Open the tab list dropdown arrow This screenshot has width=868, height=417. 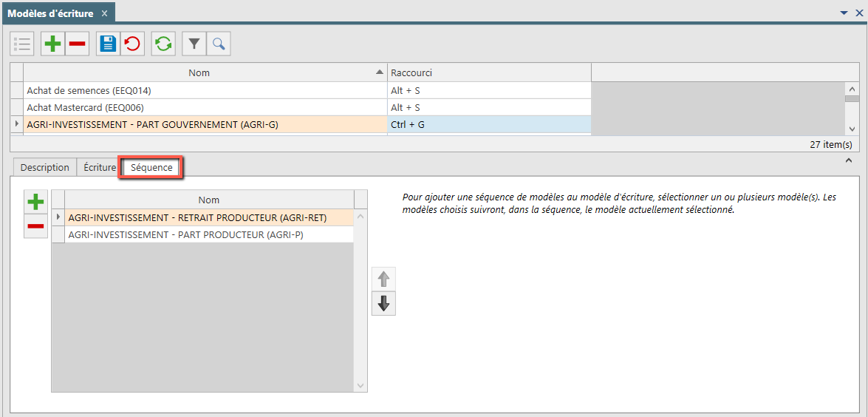844,13
